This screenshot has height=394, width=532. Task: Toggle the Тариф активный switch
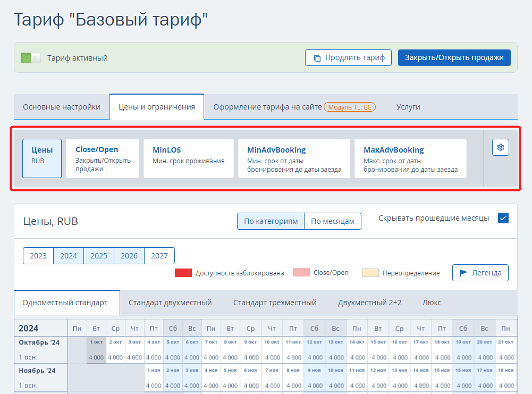[31, 58]
